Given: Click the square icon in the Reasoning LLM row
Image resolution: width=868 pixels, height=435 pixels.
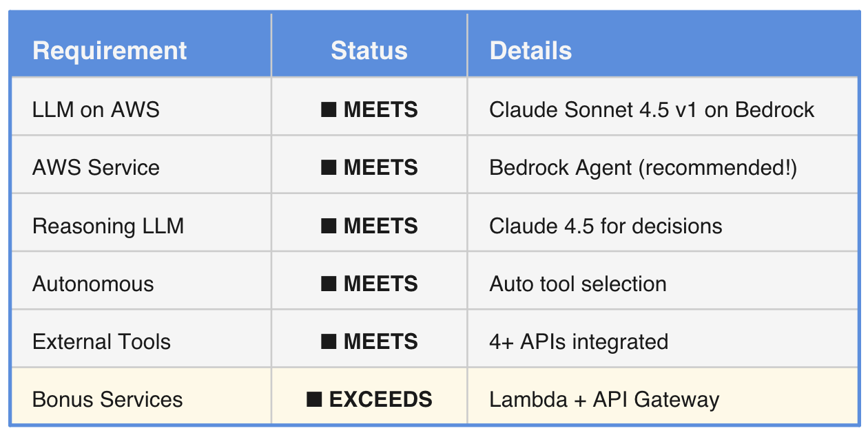Looking at the screenshot, I should coord(329,226).
